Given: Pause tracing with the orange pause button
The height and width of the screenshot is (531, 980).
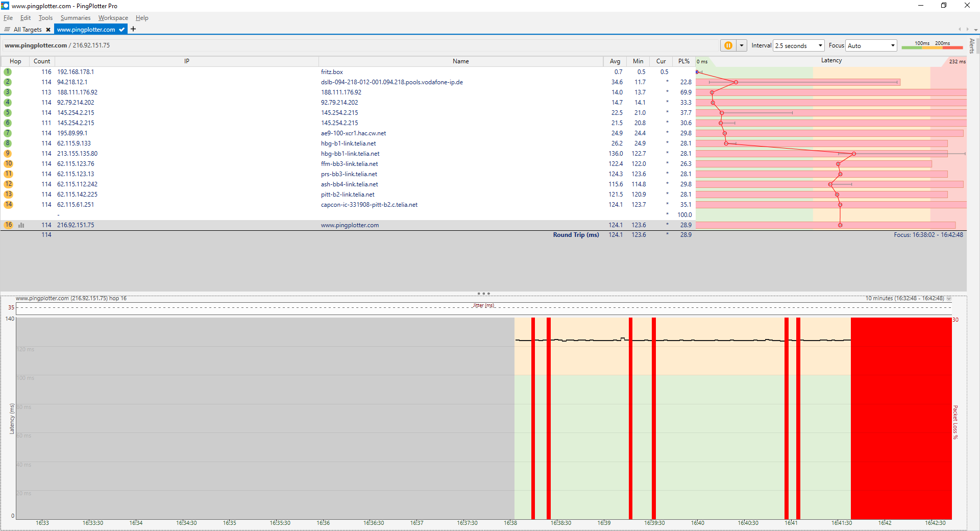Looking at the screenshot, I should 728,45.
